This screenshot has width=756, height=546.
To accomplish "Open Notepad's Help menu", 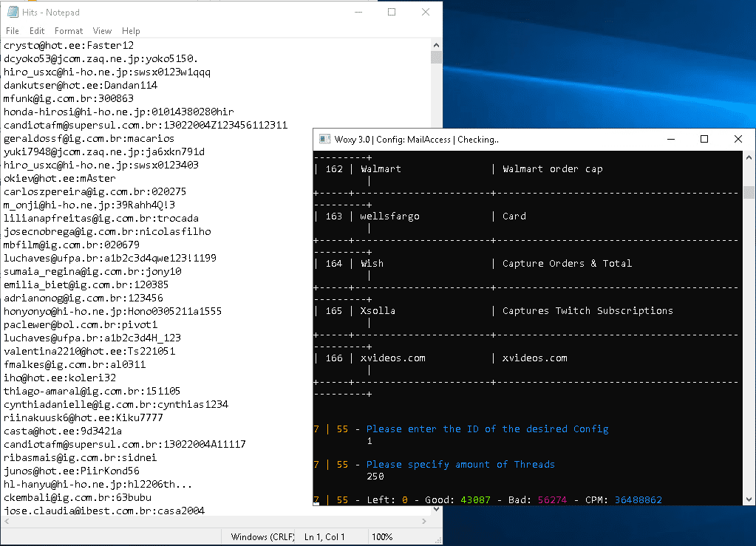I will (131, 31).
